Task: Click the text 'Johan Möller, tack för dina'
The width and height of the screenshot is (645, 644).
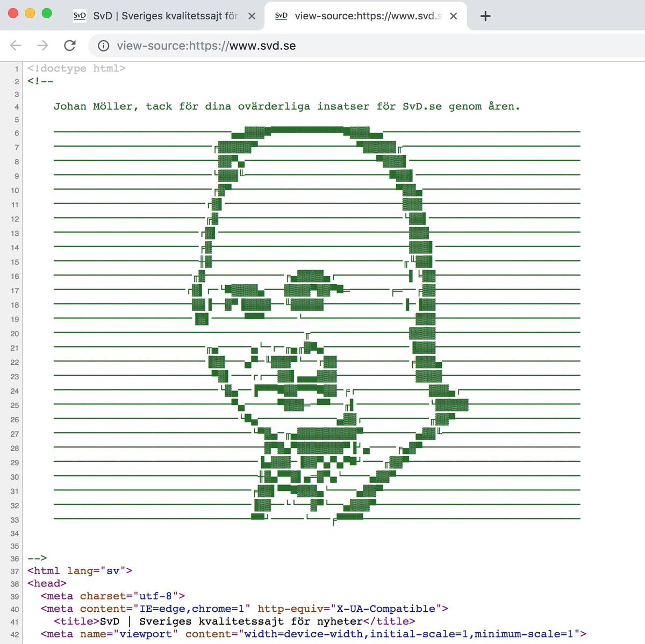Action: tap(142, 106)
